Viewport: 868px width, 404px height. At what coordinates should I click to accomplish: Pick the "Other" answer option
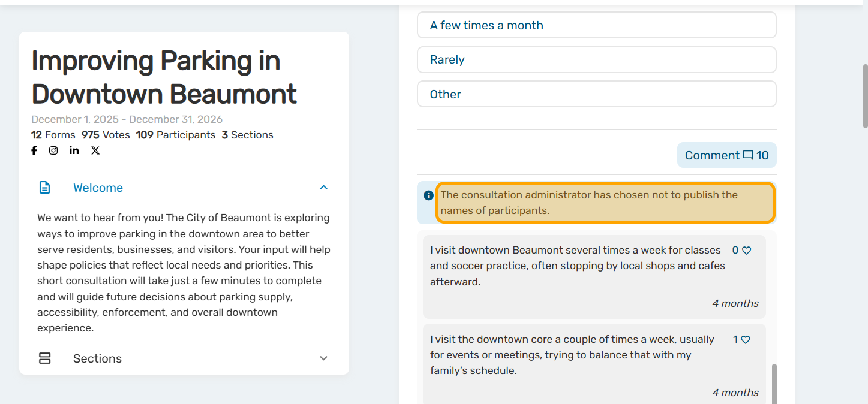(x=596, y=94)
